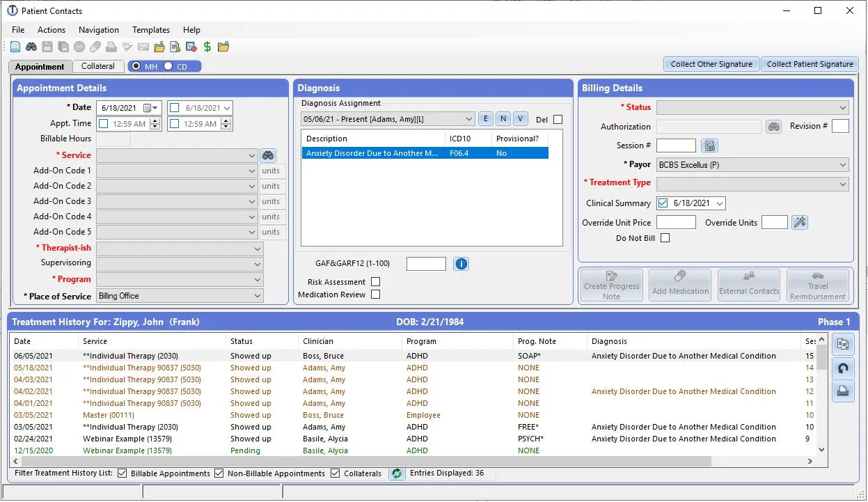This screenshot has width=868, height=502.
Task: Select the CD radio button
Action: [169, 66]
